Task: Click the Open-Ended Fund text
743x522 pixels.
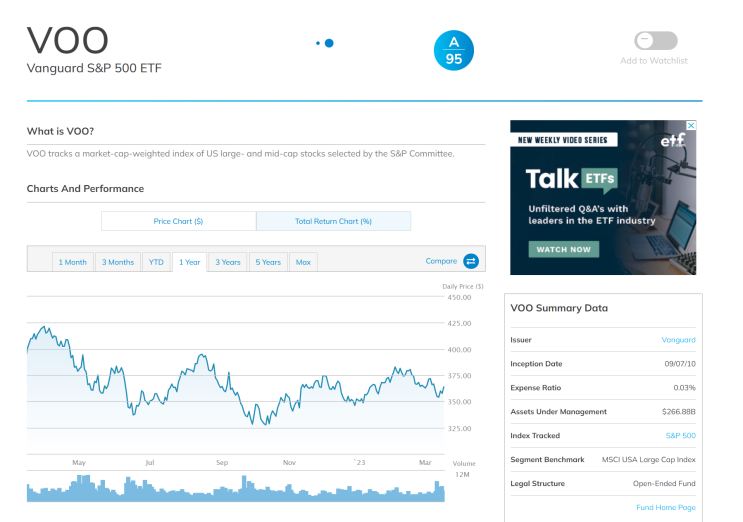Action: (x=664, y=483)
